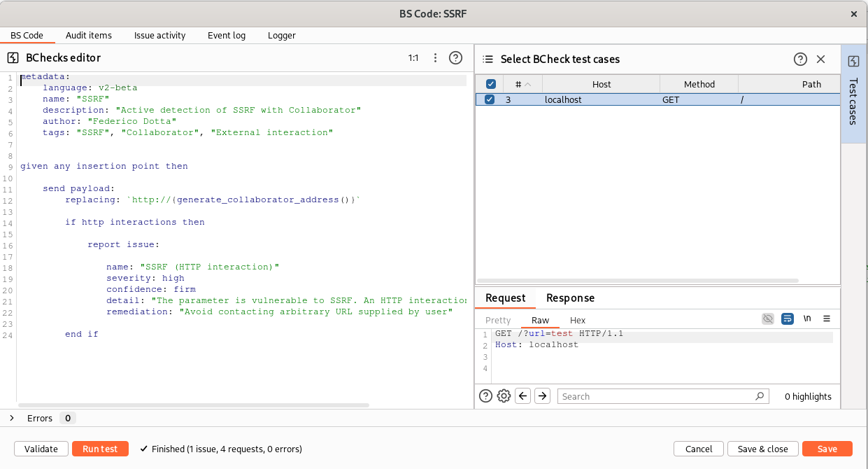Go to previous search match arrow

pos(522,396)
